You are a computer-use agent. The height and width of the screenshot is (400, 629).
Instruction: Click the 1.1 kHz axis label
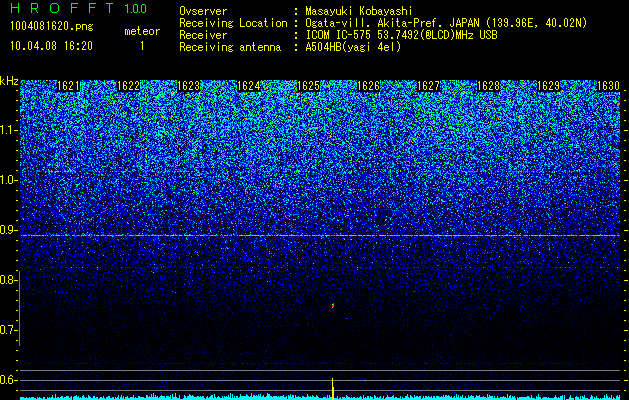coord(9,130)
